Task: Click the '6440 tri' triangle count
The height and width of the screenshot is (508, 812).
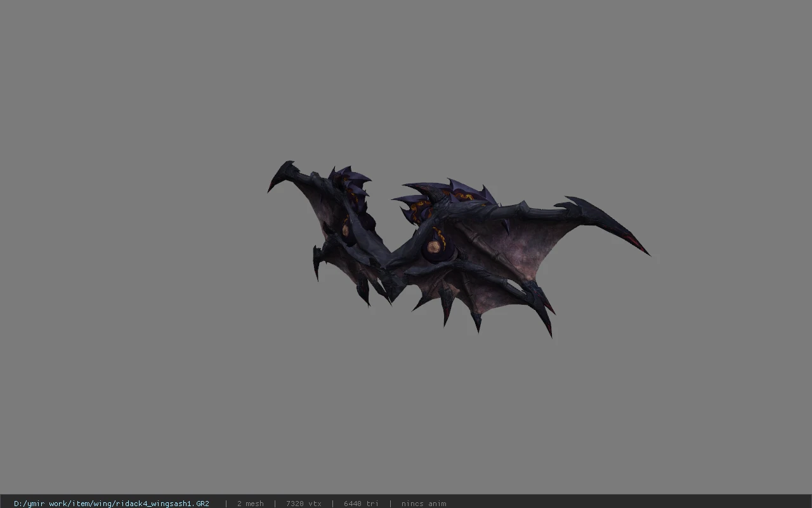Action: pyautogui.click(x=361, y=504)
